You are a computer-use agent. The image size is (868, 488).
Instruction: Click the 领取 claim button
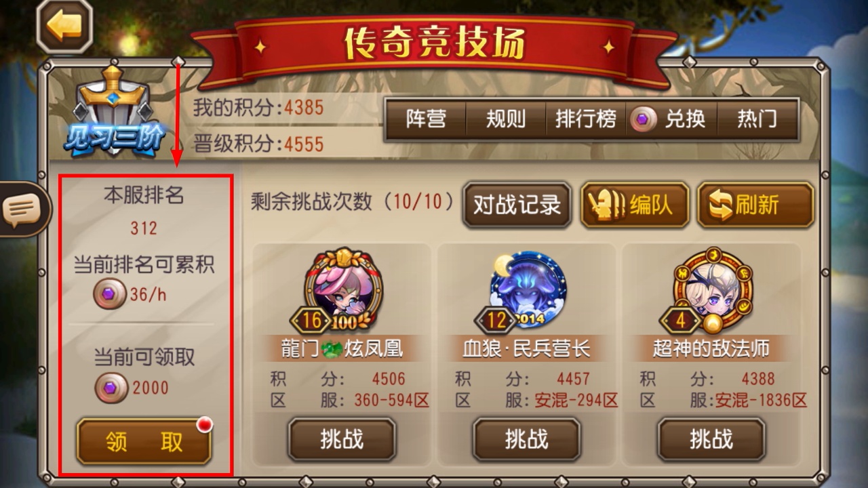tap(144, 441)
